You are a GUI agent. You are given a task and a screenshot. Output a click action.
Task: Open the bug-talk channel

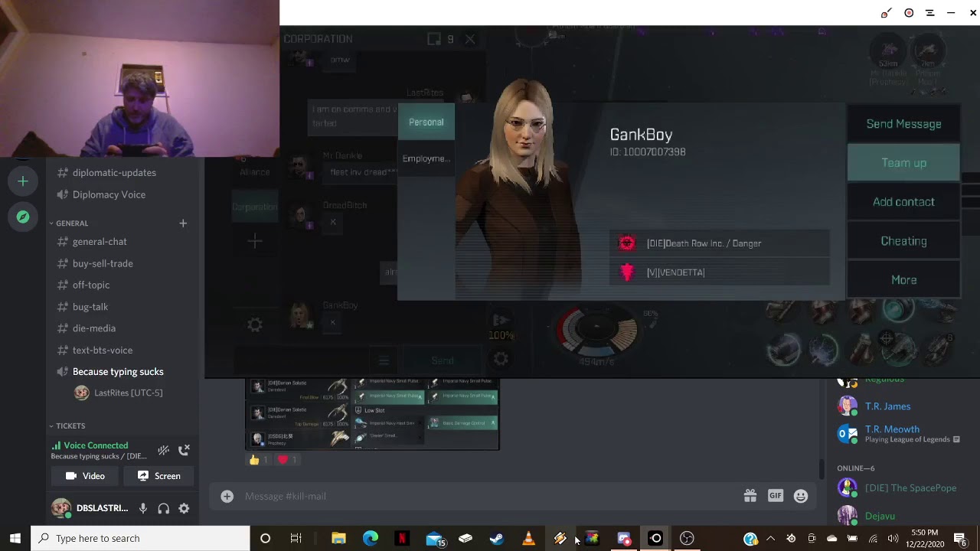pyautogui.click(x=90, y=307)
